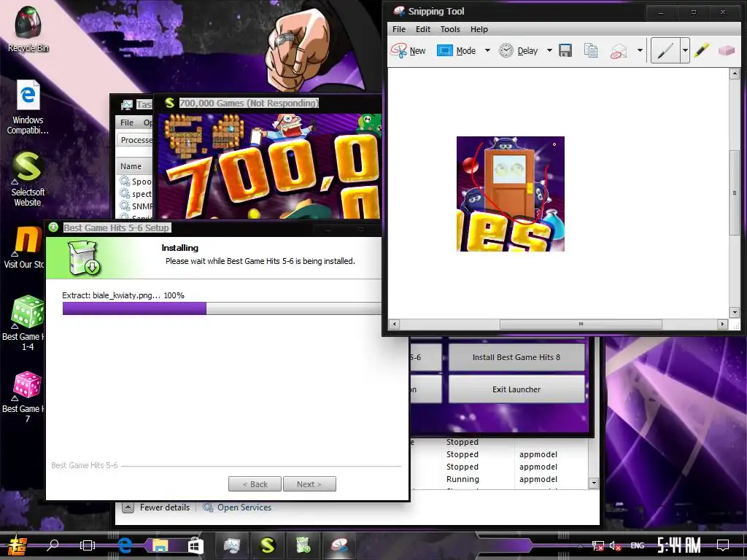Open the Selectsoft Website desktop shortcut
This screenshot has height=560, width=747.
pyautogui.click(x=28, y=179)
